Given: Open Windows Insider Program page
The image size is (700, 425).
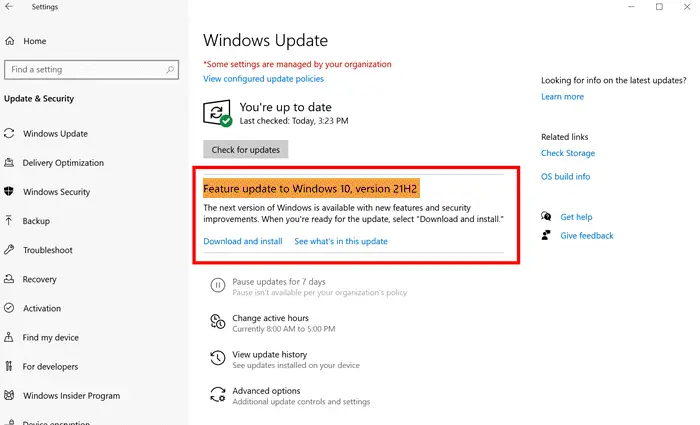Looking at the screenshot, I should point(71,396).
